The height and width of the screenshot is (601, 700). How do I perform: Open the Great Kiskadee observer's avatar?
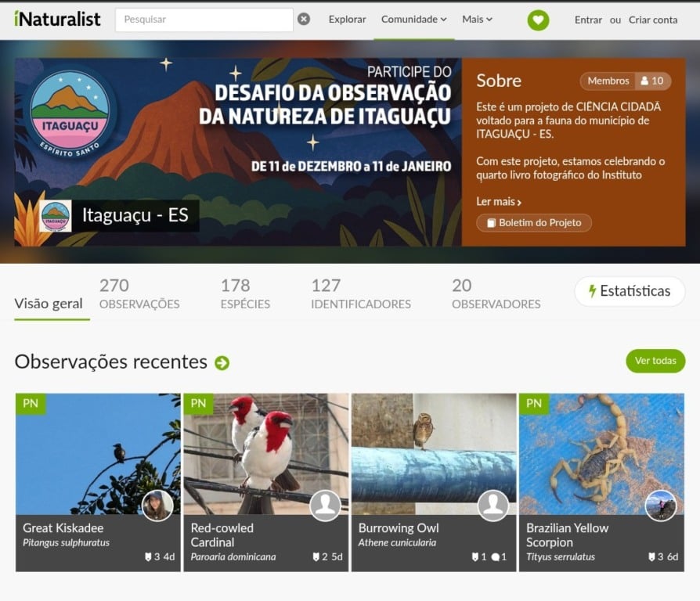pyautogui.click(x=157, y=506)
